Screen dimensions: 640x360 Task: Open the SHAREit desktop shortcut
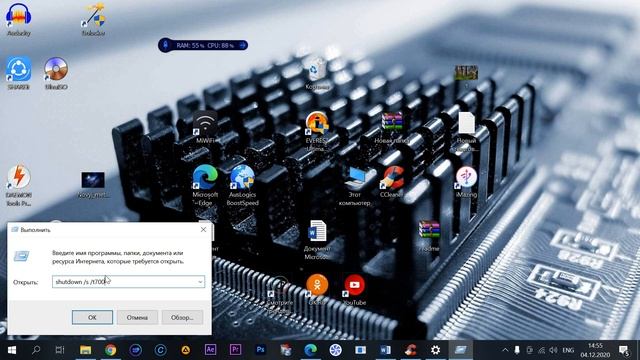[18, 73]
